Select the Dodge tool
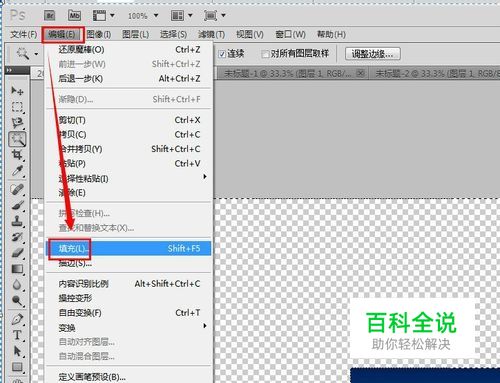The height and width of the screenshot is (383, 500). coord(17,301)
